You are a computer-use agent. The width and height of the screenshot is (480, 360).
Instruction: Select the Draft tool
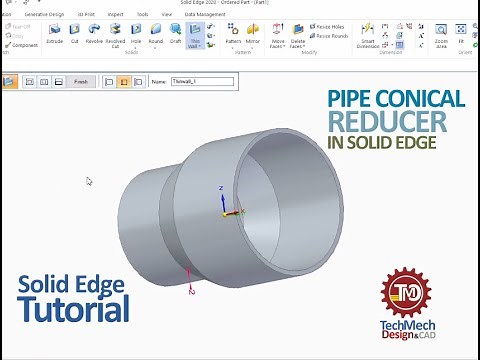point(175,33)
